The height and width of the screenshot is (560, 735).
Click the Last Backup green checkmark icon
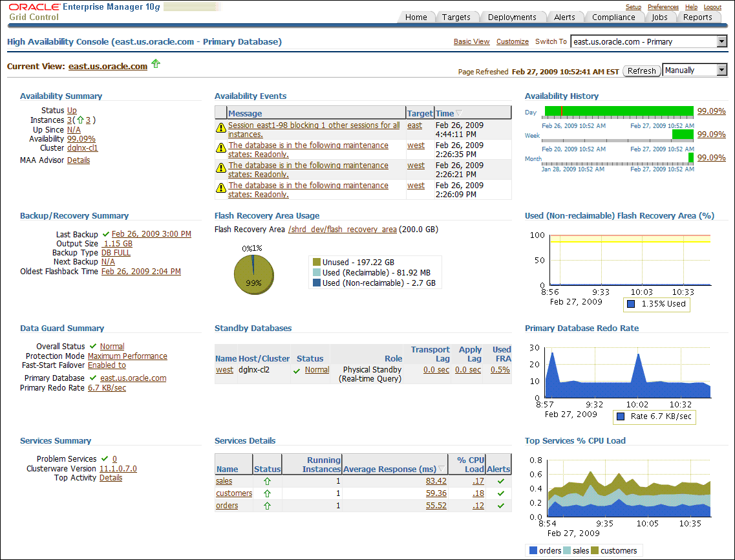pyautogui.click(x=106, y=234)
